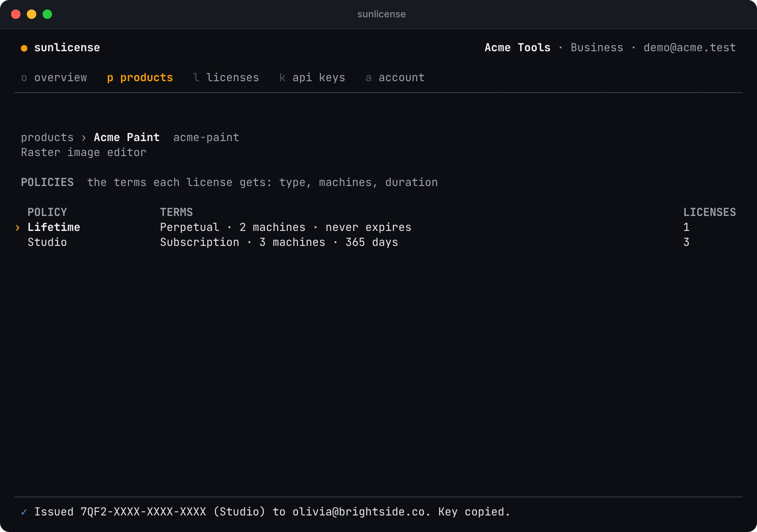Click the TERMS column header
This screenshot has height=532, width=757.
176,212
